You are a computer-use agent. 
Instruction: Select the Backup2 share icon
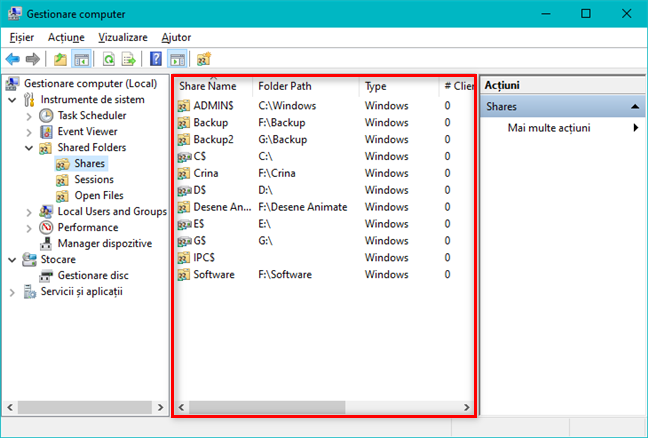pos(184,139)
